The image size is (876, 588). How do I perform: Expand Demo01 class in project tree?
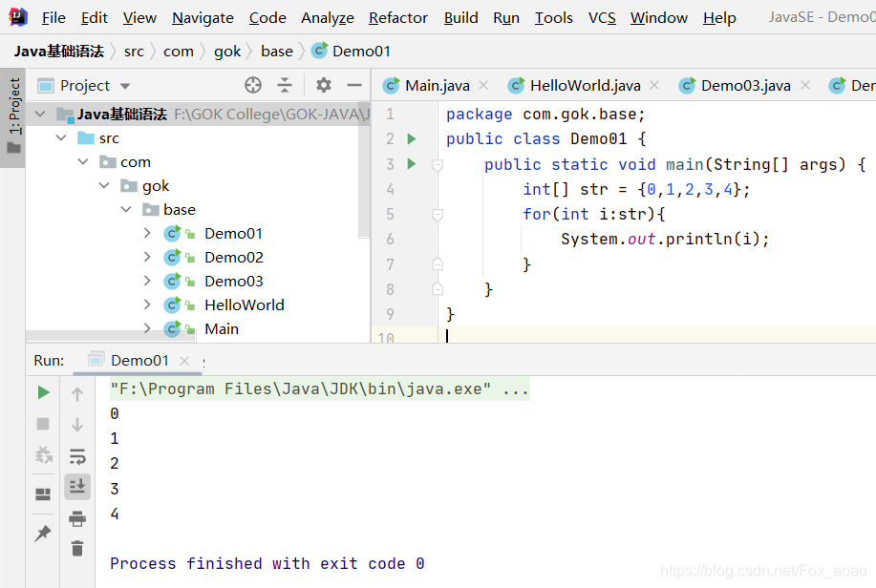tap(147, 233)
